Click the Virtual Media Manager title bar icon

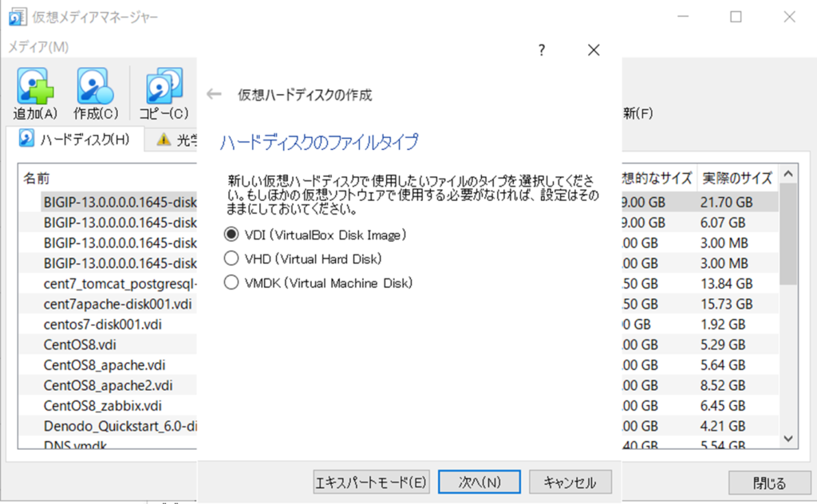click(x=16, y=17)
